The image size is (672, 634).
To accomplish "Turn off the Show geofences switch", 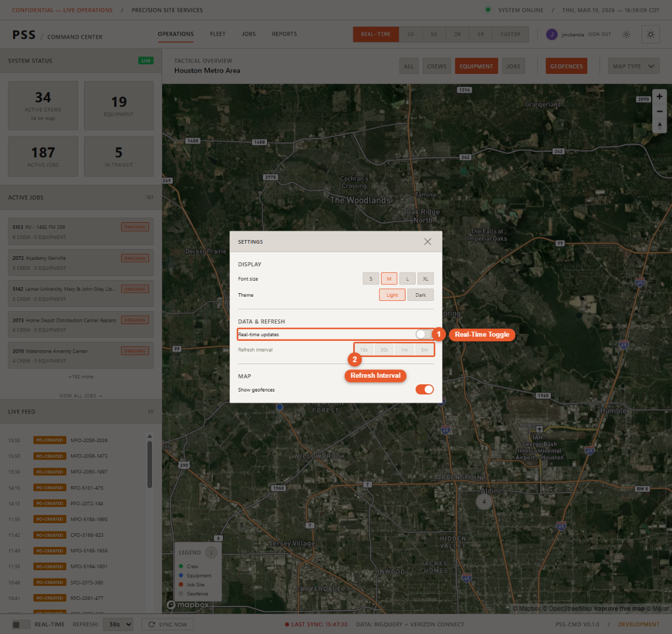I will 425,390.
